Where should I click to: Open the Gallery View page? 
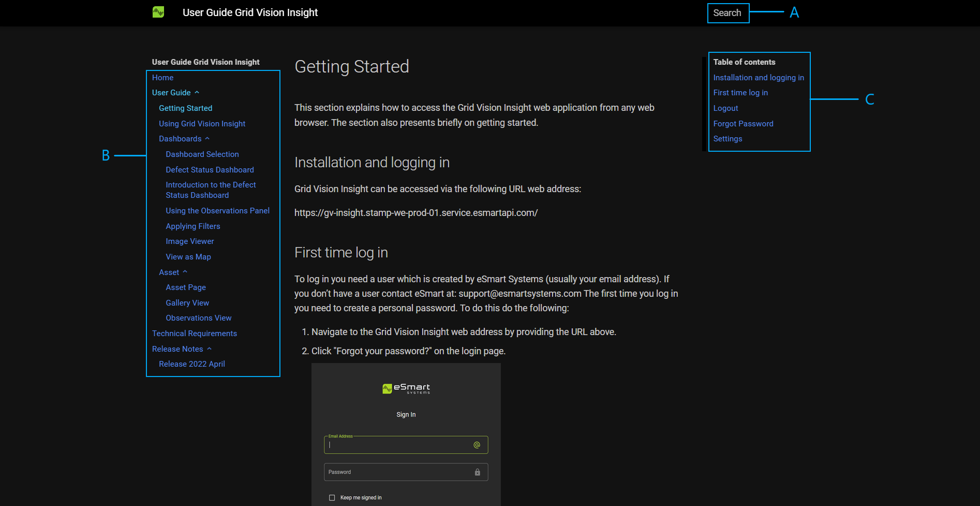pyautogui.click(x=187, y=303)
